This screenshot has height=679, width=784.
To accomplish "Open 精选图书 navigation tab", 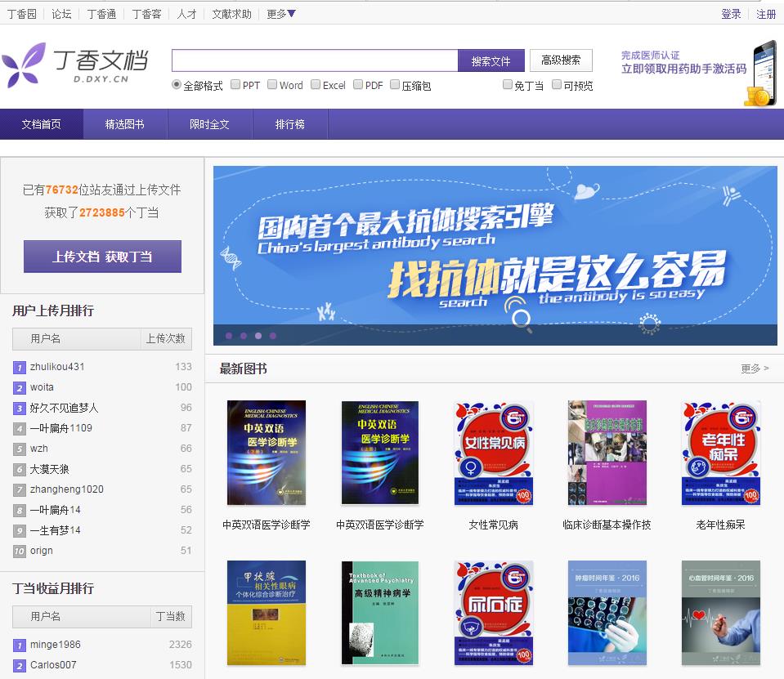I will [125, 124].
